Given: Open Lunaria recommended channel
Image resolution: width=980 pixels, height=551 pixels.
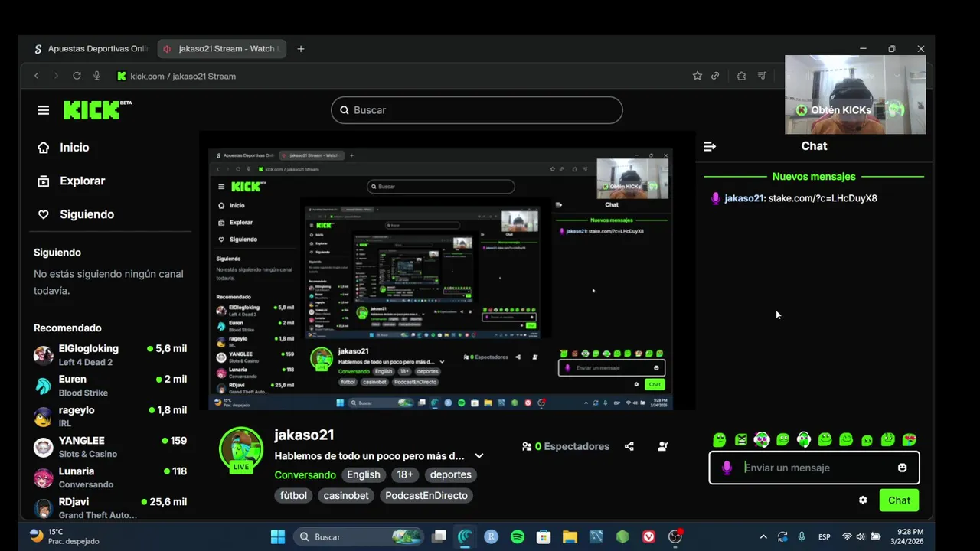Looking at the screenshot, I should pyautogui.click(x=110, y=478).
